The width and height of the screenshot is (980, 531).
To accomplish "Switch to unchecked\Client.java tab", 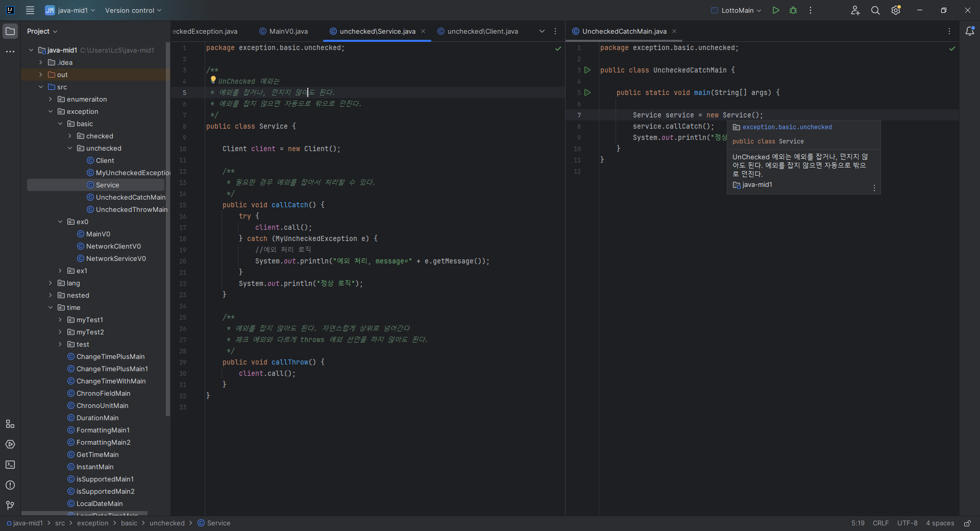I will (x=478, y=31).
